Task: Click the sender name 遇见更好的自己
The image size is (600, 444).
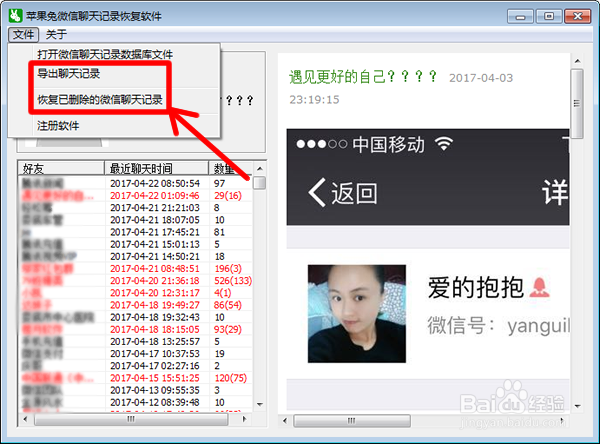Action: (x=338, y=77)
